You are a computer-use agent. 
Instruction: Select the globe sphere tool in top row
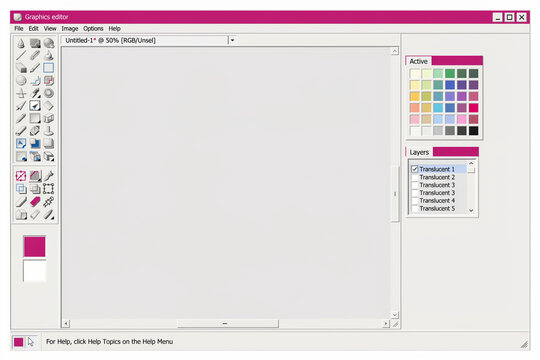pyautogui.click(x=49, y=43)
